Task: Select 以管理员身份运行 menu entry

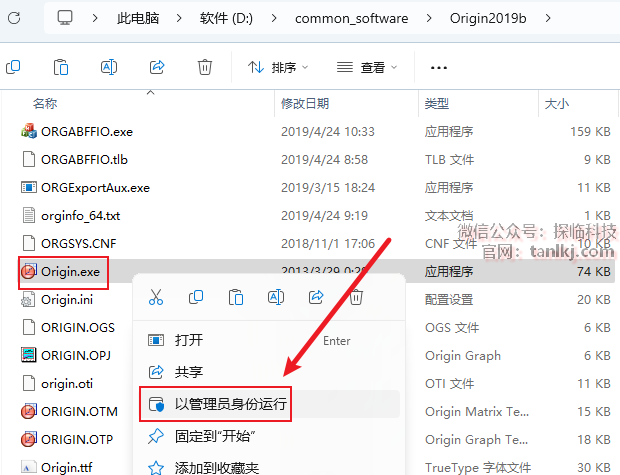Action: [269, 404]
